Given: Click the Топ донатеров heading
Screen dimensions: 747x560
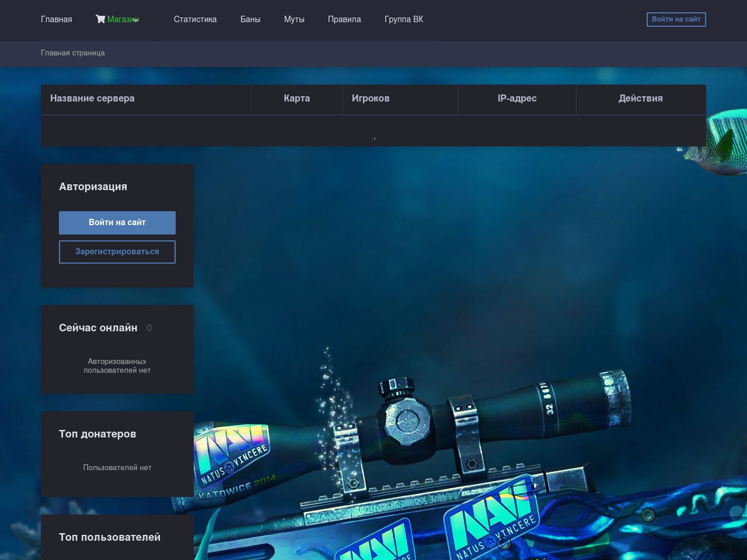Looking at the screenshot, I should tap(97, 434).
